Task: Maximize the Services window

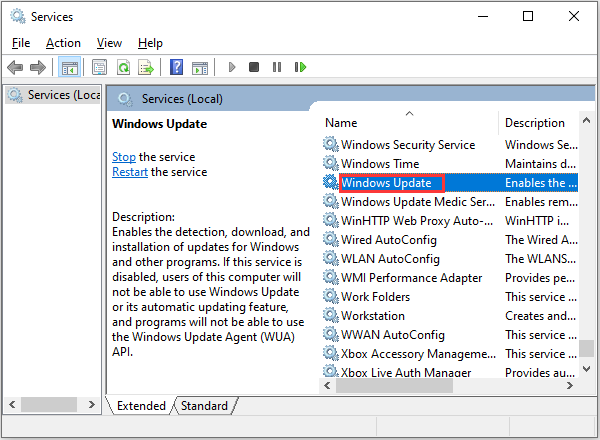Action: point(528,16)
